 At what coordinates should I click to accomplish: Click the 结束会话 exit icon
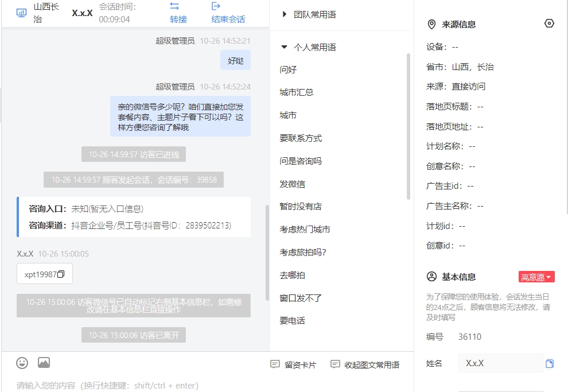pyautogui.click(x=216, y=6)
